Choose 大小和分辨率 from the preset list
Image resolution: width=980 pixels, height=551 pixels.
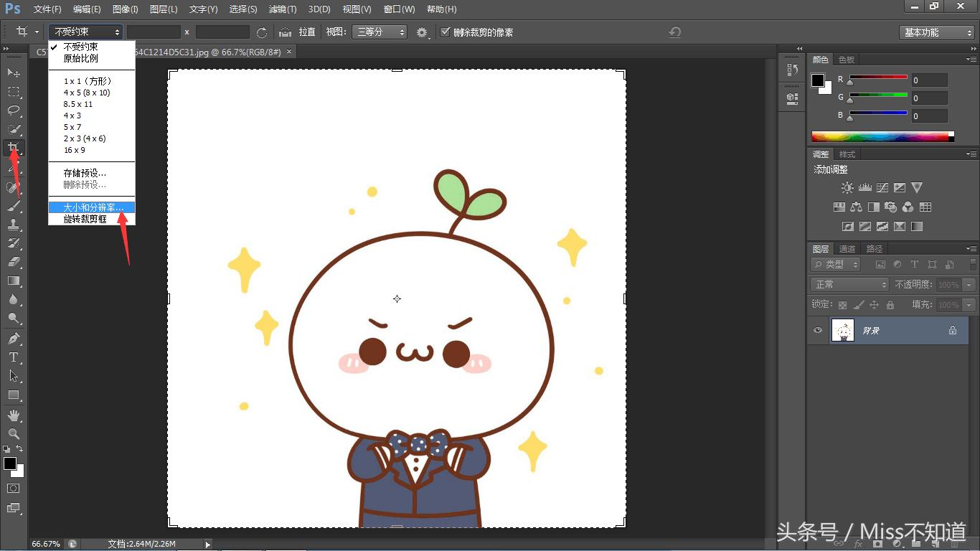(x=93, y=207)
